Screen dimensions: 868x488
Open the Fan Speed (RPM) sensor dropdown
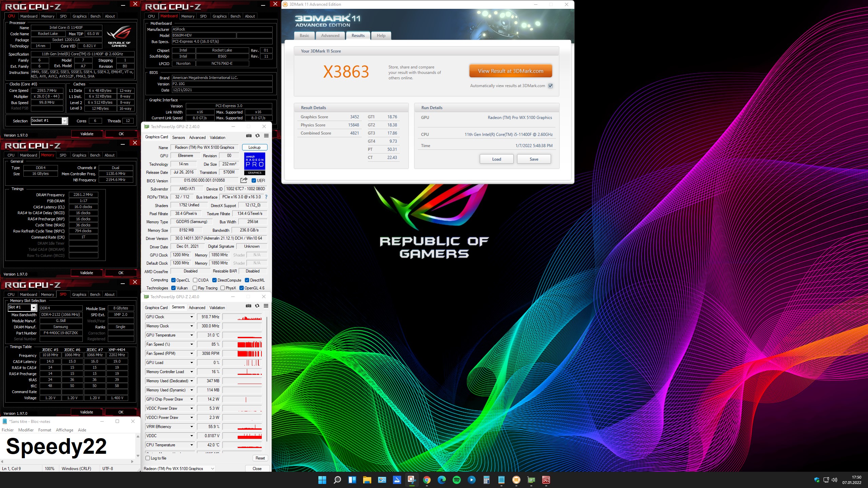pos(192,353)
